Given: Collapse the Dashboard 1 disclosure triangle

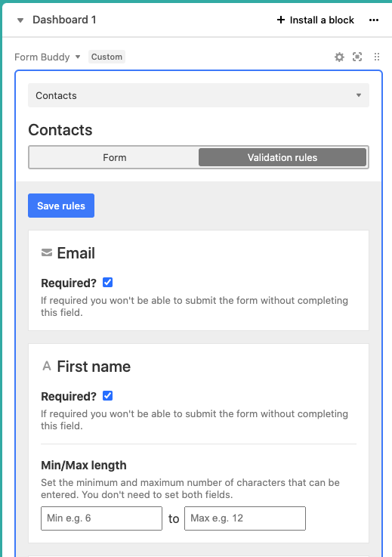Looking at the screenshot, I should click(20, 20).
